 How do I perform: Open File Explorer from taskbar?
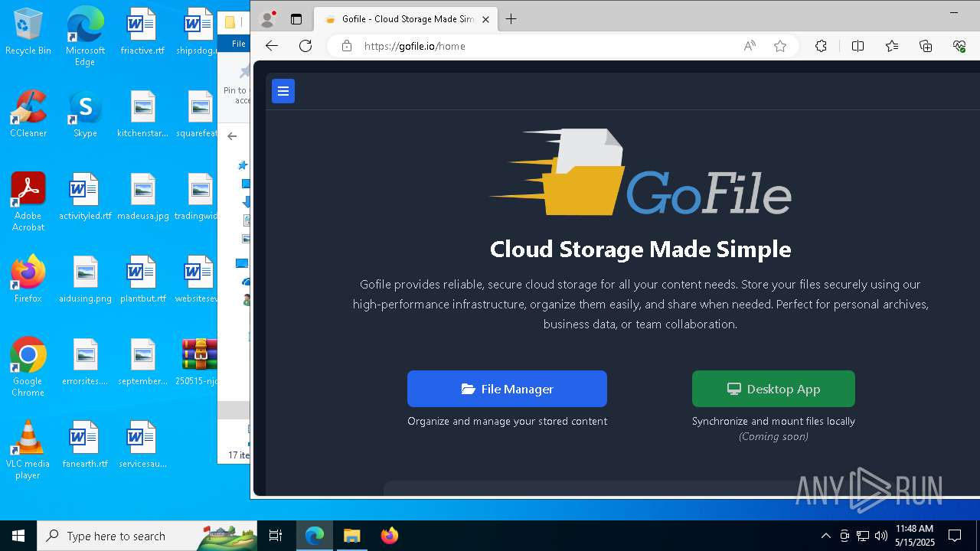pyautogui.click(x=352, y=536)
